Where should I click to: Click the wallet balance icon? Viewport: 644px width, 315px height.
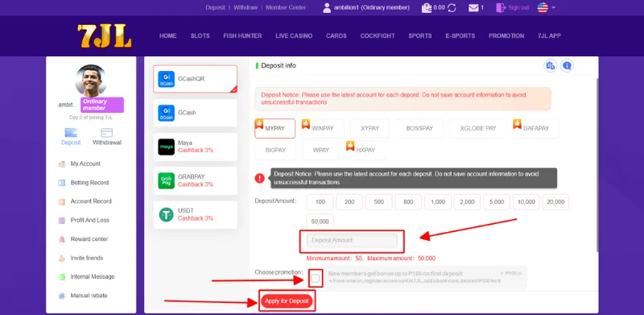coord(427,8)
